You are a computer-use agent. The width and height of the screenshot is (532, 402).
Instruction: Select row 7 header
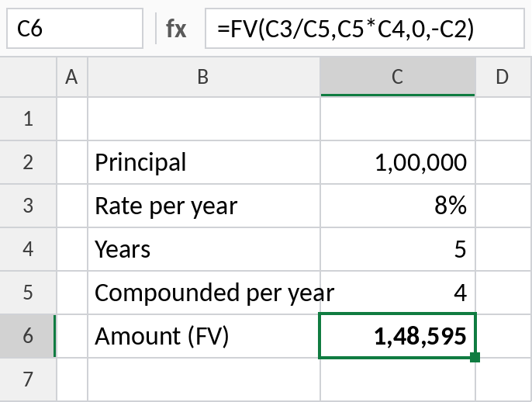tap(28, 379)
